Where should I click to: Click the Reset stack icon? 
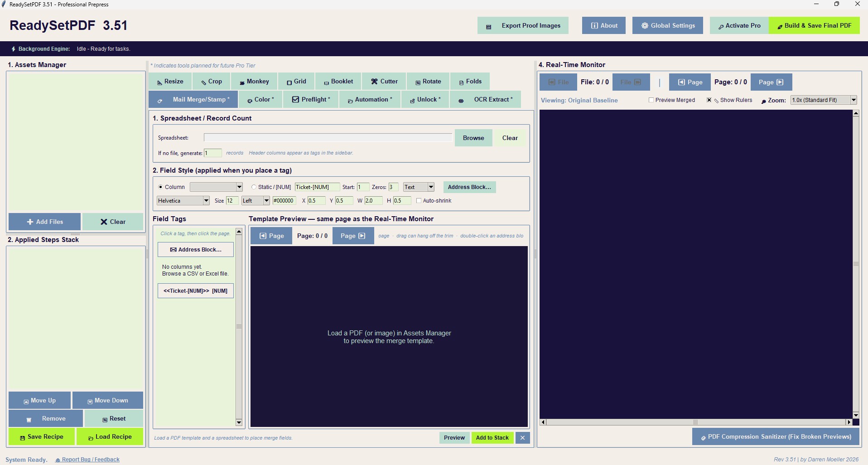pyautogui.click(x=105, y=420)
